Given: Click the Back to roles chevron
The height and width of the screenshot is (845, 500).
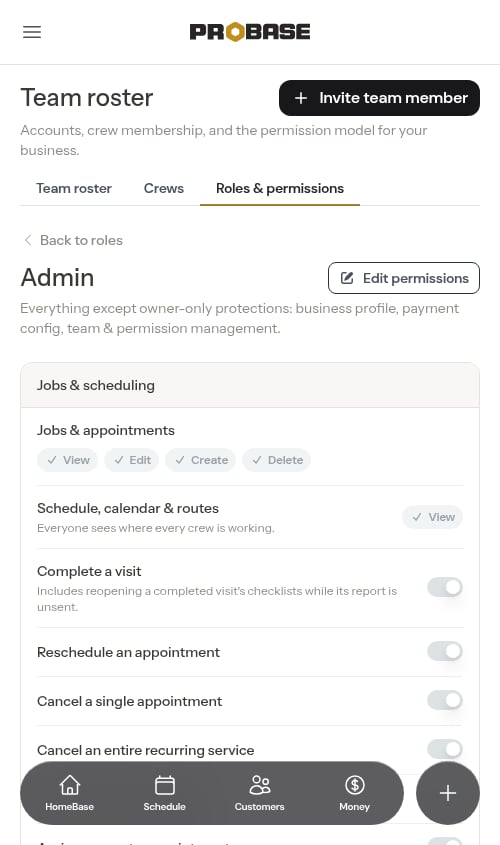Looking at the screenshot, I should tap(28, 240).
